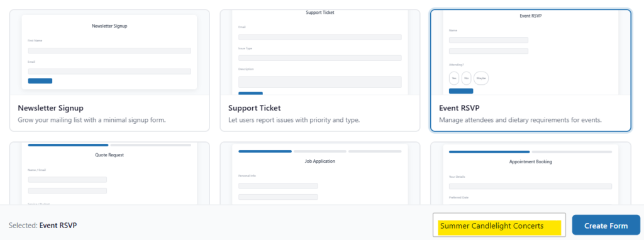Select the Newsletter Signup template card
644x240 pixels.
tap(109, 70)
